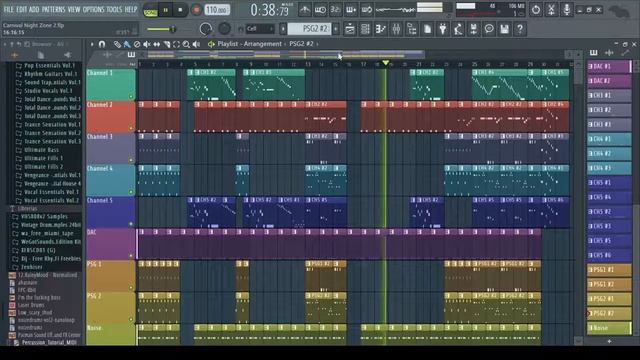Select the playback speaker tool
The width and height of the screenshot is (640, 360).
point(196,44)
